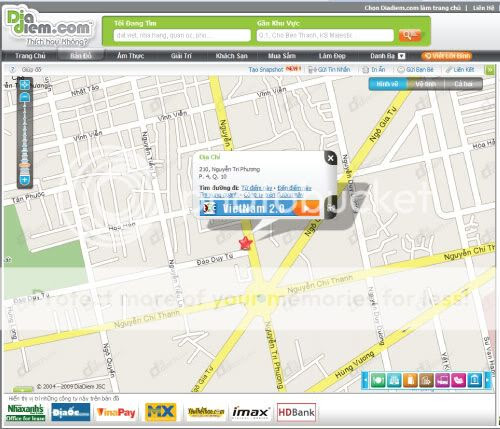The image size is (500, 429).
Task: Click the Tôi Đang Tìm search field
Action: 182,35
